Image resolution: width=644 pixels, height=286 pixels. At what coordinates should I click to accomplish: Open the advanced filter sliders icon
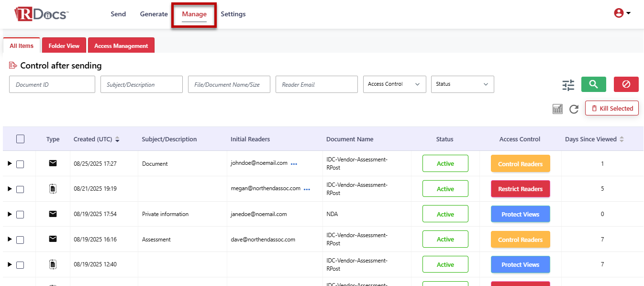pyautogui.click(x=568, y=85)
